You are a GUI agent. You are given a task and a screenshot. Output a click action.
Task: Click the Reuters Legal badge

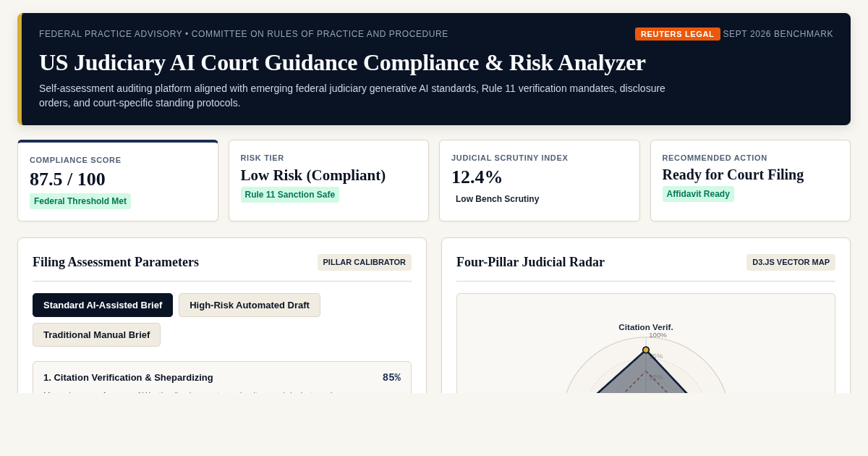(x=678, y=34)
